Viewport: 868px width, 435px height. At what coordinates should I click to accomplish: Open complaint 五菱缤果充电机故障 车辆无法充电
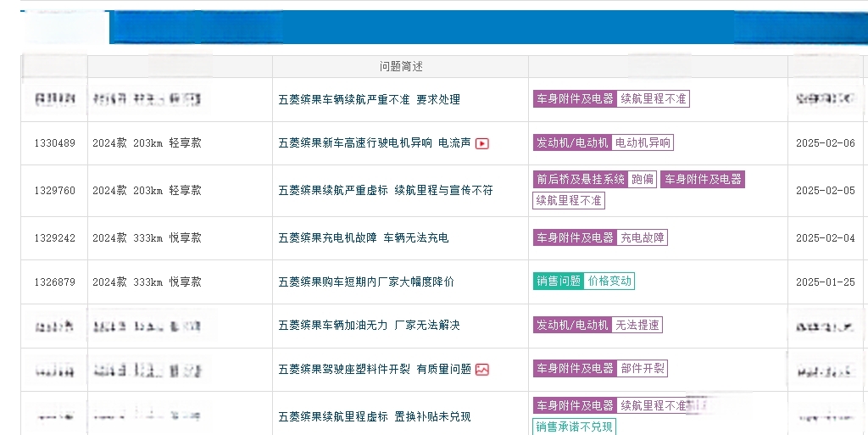pyautogui.click(x=363, y=238)
